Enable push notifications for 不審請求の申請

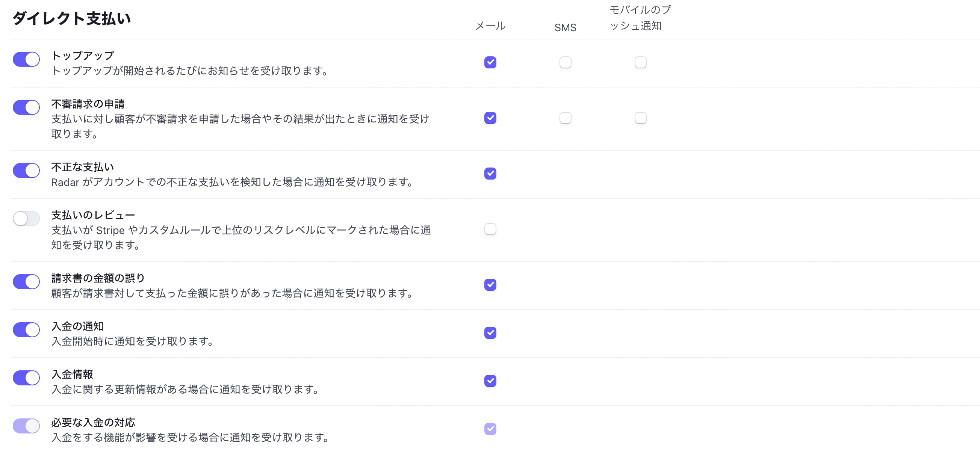pos(641,118)
